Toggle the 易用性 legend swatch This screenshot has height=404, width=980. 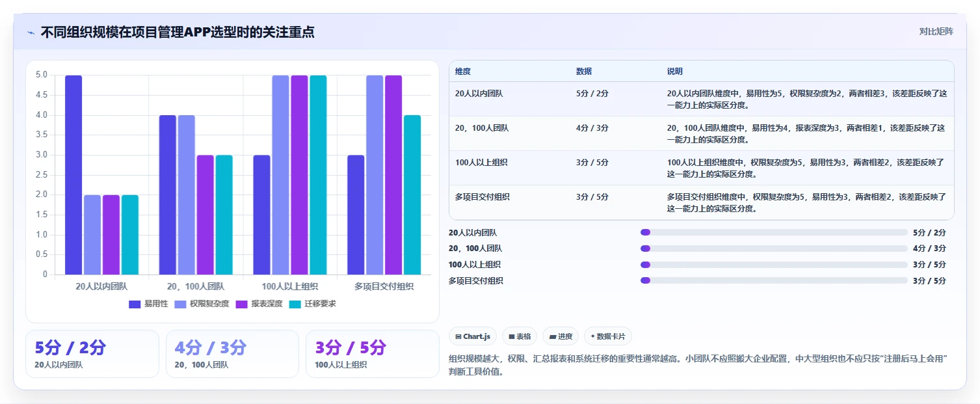[x=135, y=304]
